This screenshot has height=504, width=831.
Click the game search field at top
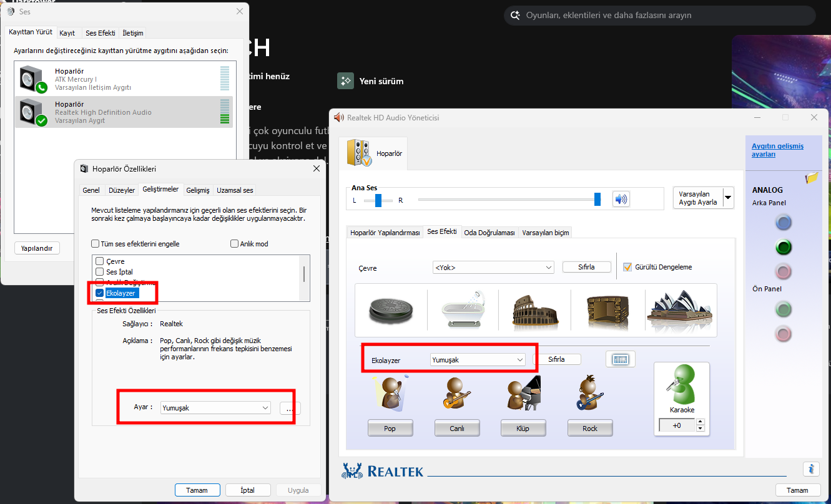[x=660, y=16]
